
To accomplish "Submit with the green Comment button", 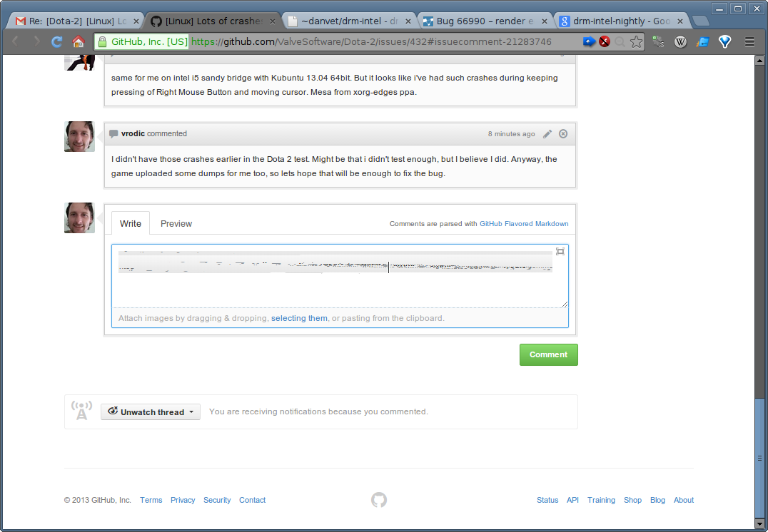I will pos(548,354).
